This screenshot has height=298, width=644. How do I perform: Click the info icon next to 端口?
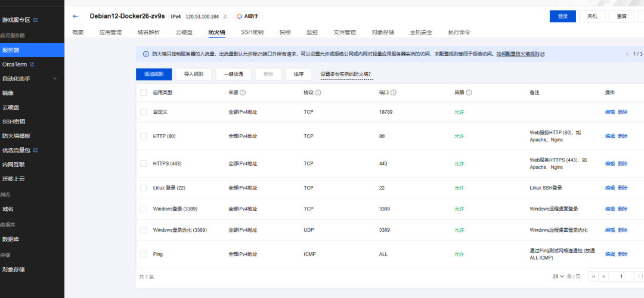click(x=394, y=93)
